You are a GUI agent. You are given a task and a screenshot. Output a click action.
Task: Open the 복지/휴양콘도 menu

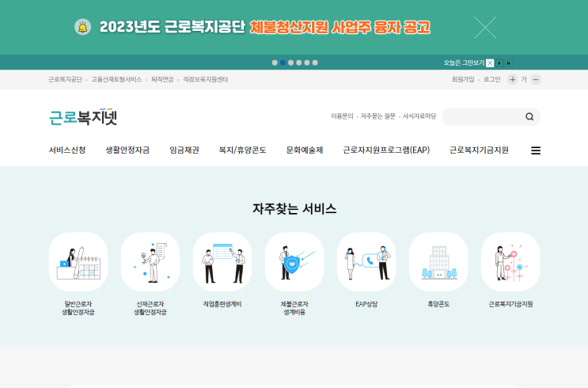(x=242, y=150)
